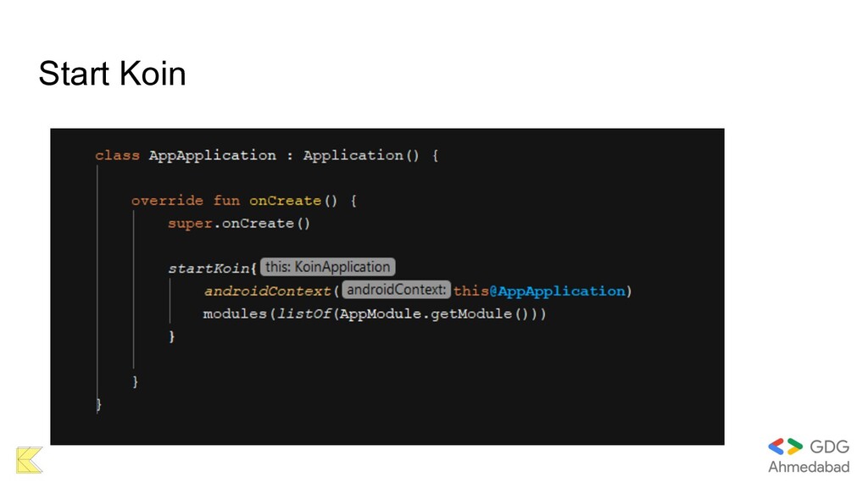Viewport: 868px width, 488px height.
Task: Select the Start Koin slide title
Action: pos(113,73)
